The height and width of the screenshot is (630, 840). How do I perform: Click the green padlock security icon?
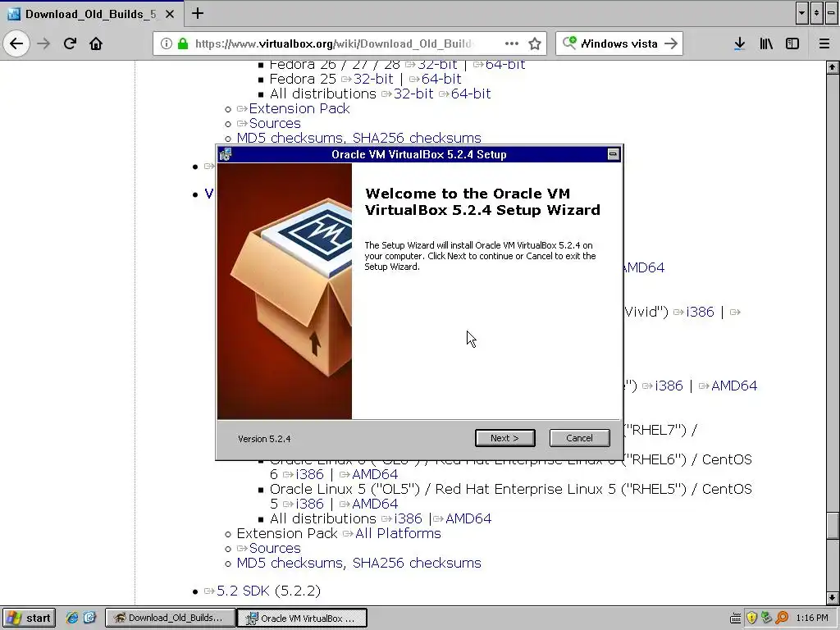[x=183, y=43]
